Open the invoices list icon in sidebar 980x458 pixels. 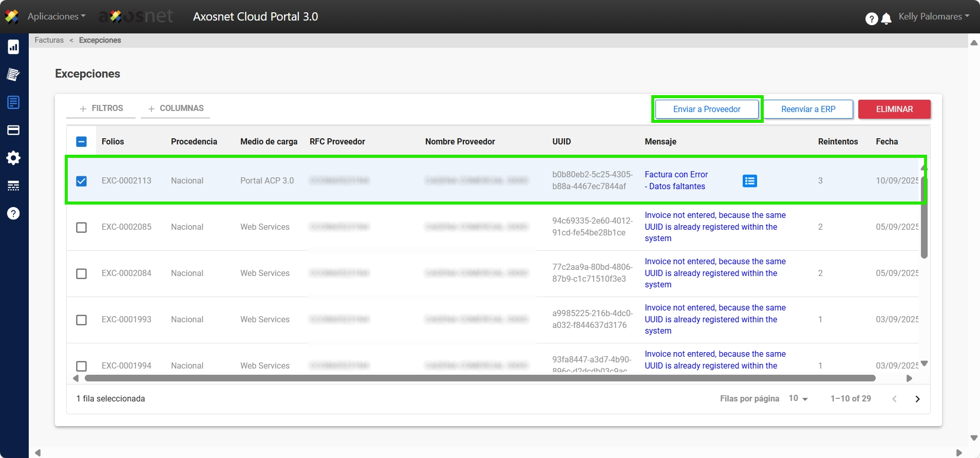pyautogui.click(x=13, y=102)
